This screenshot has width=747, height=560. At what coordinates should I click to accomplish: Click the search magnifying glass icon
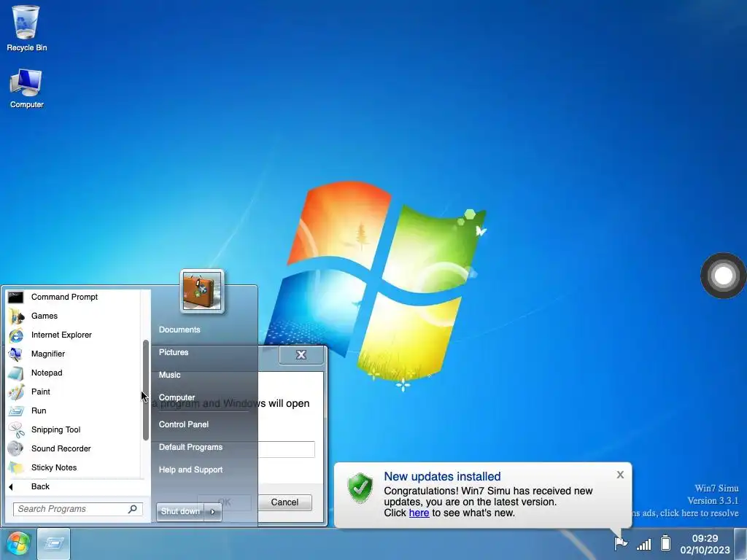(x=133, y=509)
